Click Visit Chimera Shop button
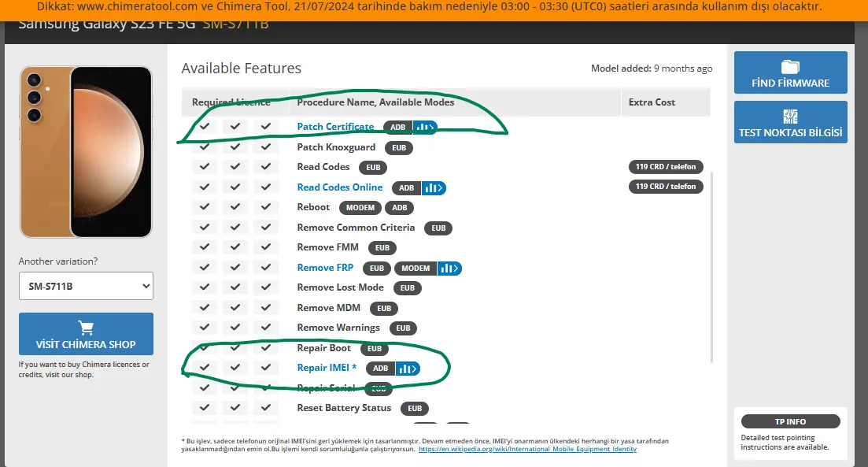This screenshot has height=467, width=868. point(86,334)
